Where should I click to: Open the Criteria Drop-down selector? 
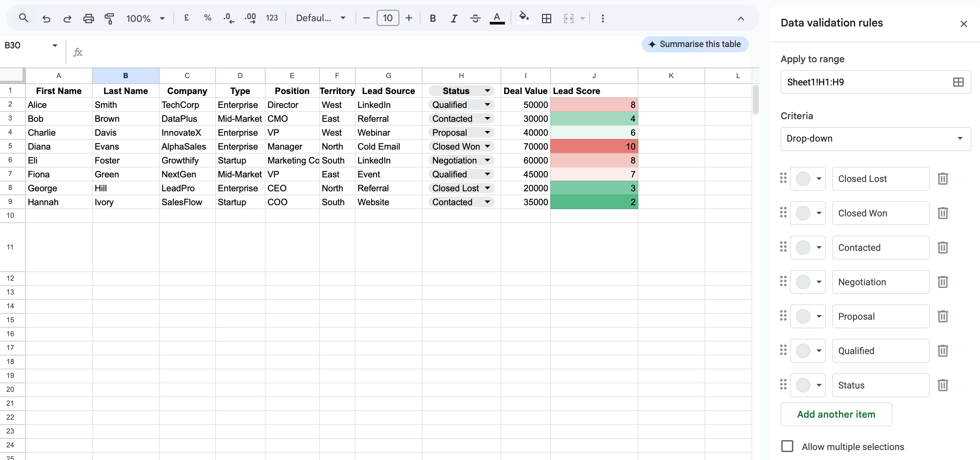tap(875, 138)
